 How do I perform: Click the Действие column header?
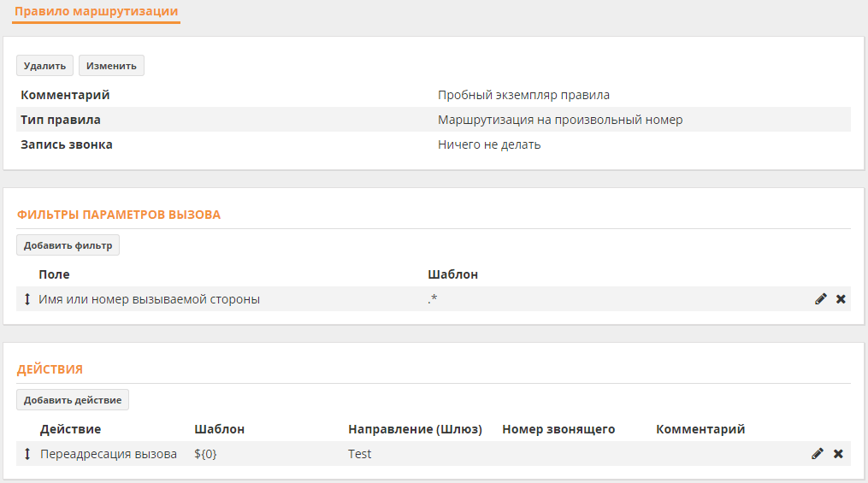tap(70, 429)
